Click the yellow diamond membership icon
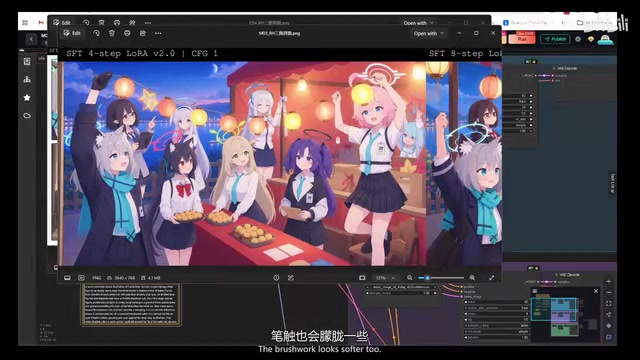 [x=591, y=39]
